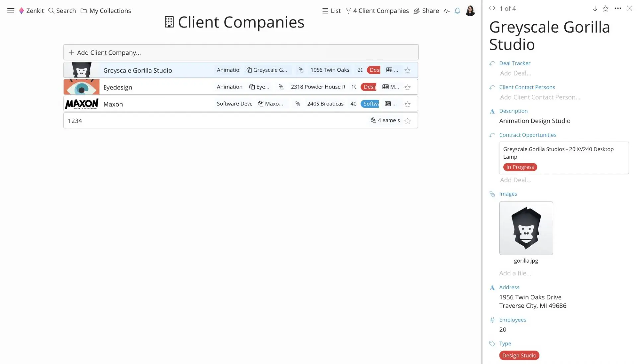Click the Address field label
The width and height of the screenshot is (637, 364).
tap(509, 287)
